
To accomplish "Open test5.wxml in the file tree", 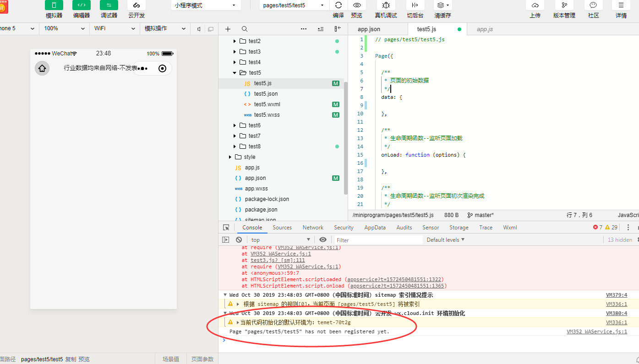I will [x=267, y=104].
